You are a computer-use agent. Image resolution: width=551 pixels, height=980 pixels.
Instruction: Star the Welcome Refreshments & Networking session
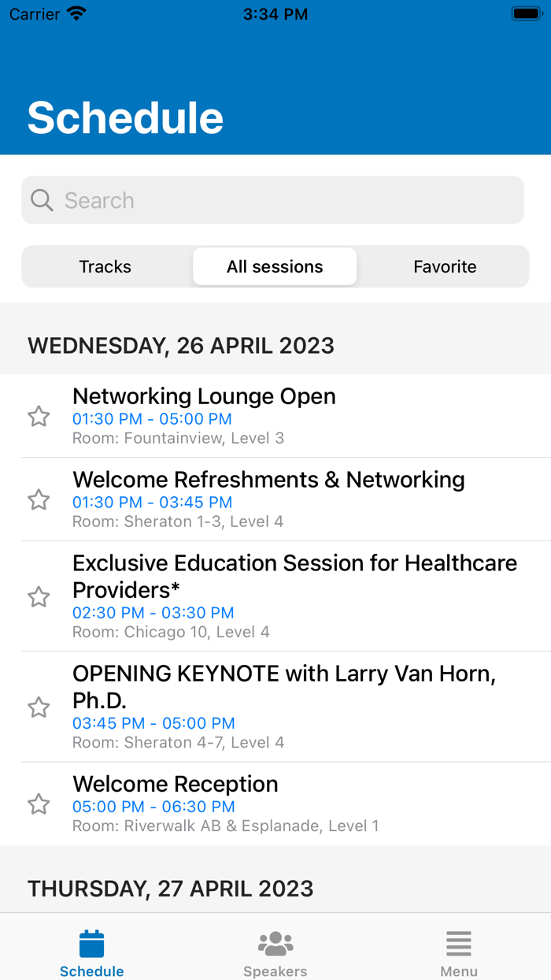pyautogui.click(x=39, y=499)
